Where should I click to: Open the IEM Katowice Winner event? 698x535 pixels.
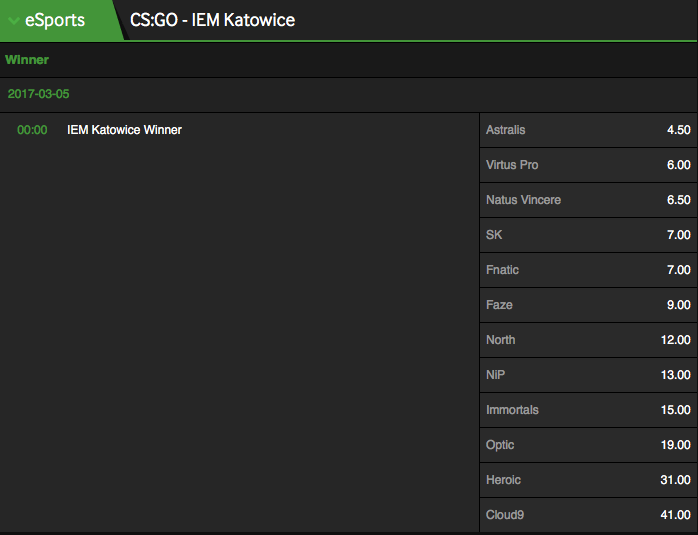(x=124, y=130)
